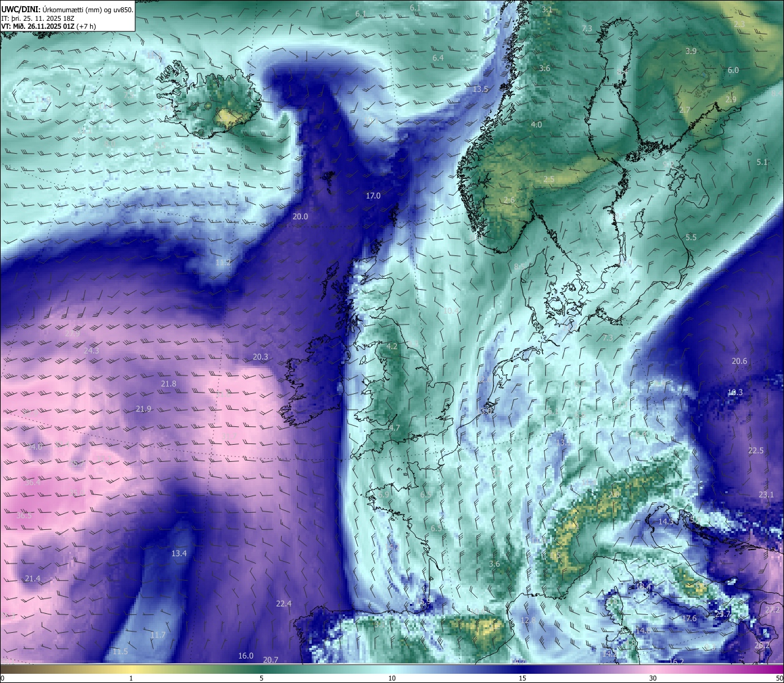Click the 21.8 value over the Atlantic
The height and width of the screenshot is (683, 784).
(x=168, y=384)
